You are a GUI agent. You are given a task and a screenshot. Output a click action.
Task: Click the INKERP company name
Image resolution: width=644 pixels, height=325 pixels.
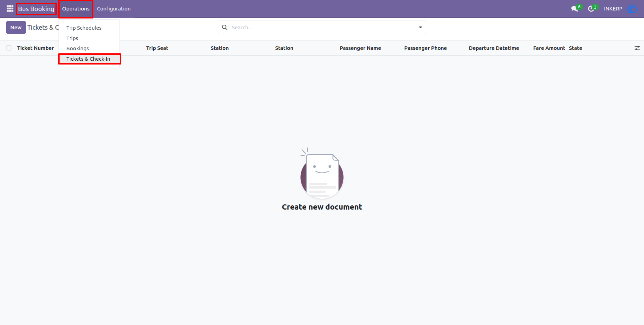click(613, 9)
